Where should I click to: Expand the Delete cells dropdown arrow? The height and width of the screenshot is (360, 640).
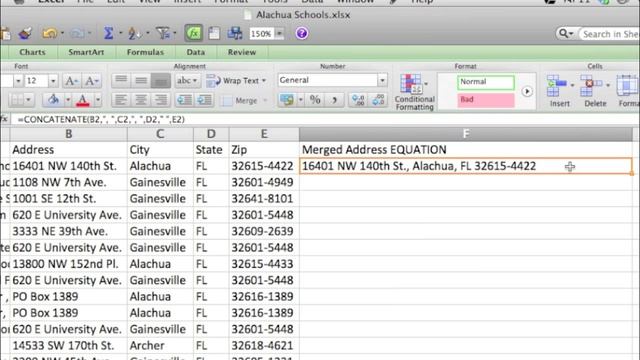(x=608, y=85)
